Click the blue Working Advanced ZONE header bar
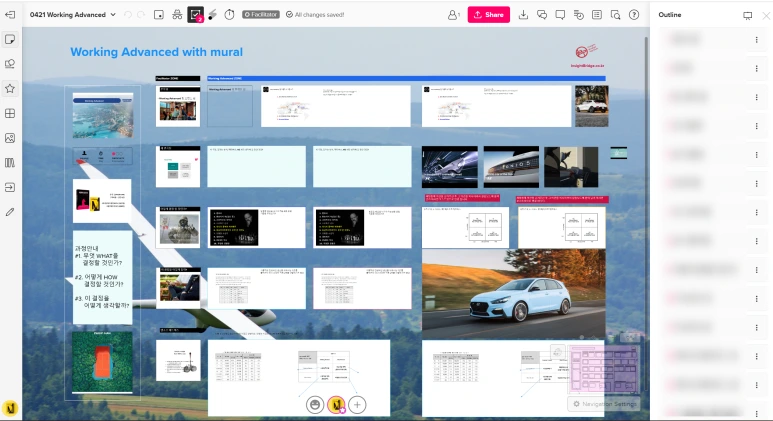This screenshot has width=773, height=421. click(406, 78)
